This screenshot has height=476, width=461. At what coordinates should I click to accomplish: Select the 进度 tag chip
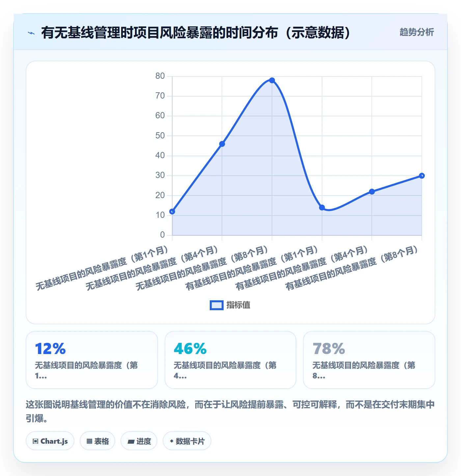[139, 441]
